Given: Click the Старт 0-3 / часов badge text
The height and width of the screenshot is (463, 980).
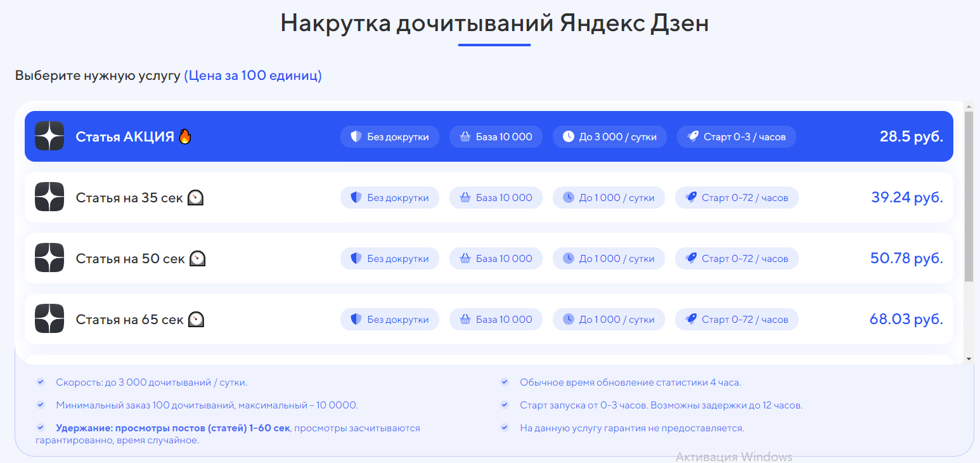Looking at the screenshot, I should 745,137.
